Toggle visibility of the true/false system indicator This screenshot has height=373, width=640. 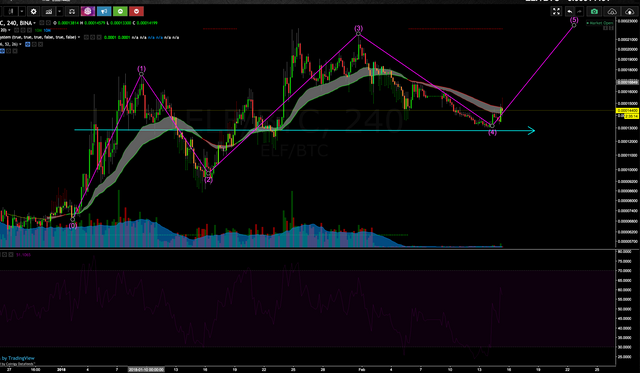coord(87,38)
